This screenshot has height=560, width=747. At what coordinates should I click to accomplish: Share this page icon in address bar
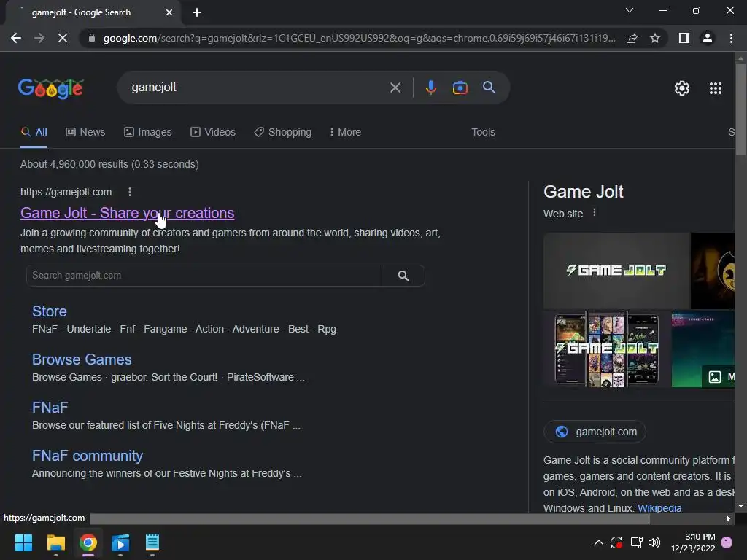click(632, 38)
